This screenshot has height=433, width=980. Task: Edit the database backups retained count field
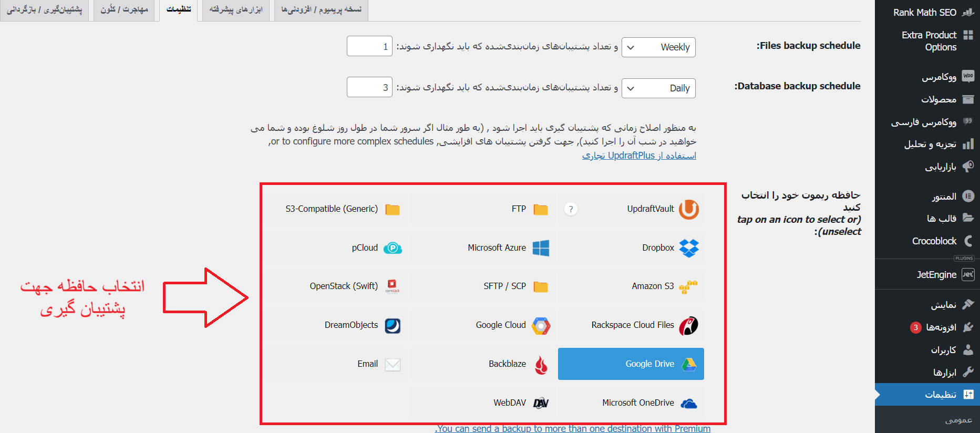point(370,87)
